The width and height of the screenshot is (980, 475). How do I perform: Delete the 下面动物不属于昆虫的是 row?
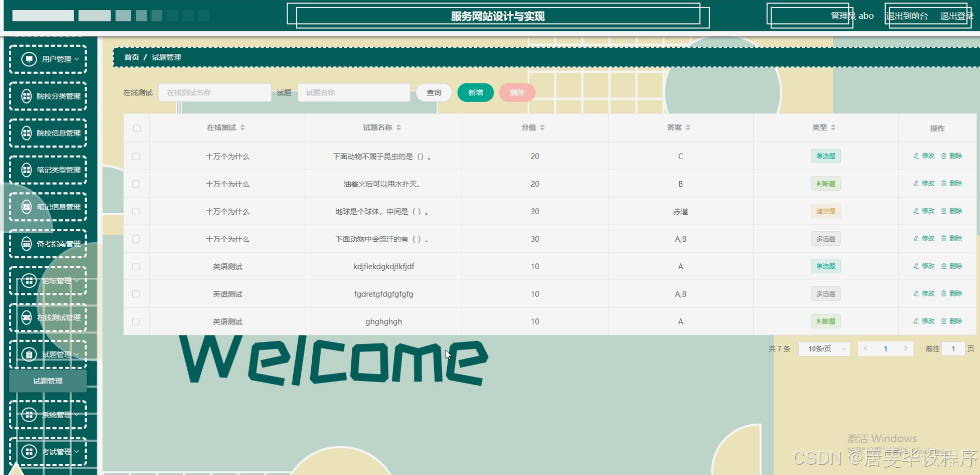click(x=951, y=156)
